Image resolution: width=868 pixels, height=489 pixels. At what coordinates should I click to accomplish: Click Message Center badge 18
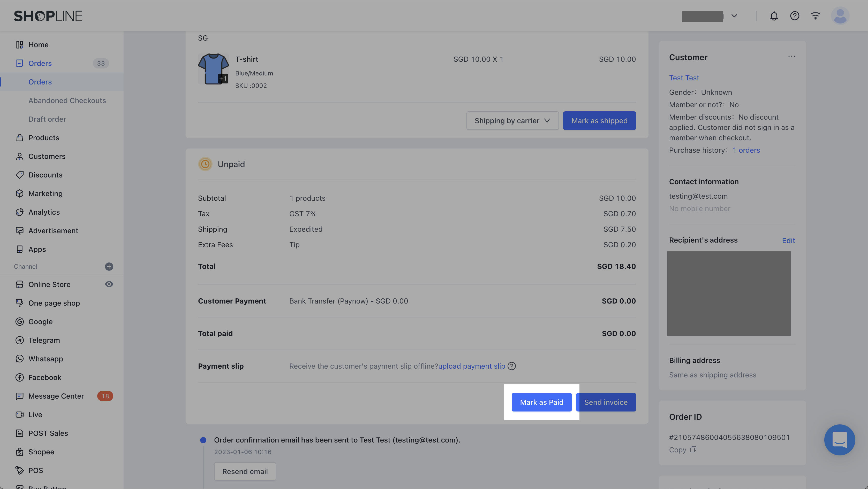105,396
